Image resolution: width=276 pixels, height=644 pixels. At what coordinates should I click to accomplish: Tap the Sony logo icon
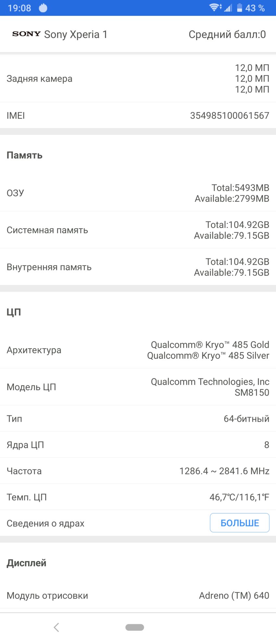(26, 34)
